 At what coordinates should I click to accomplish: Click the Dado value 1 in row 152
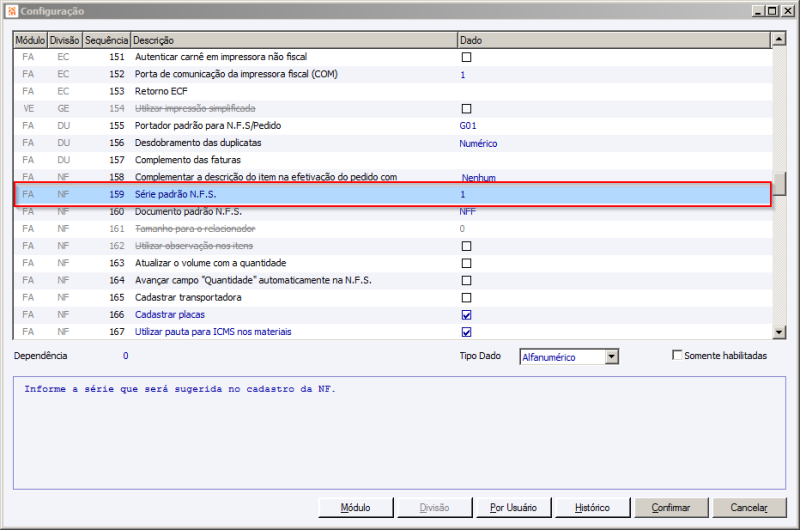point(463,75)
